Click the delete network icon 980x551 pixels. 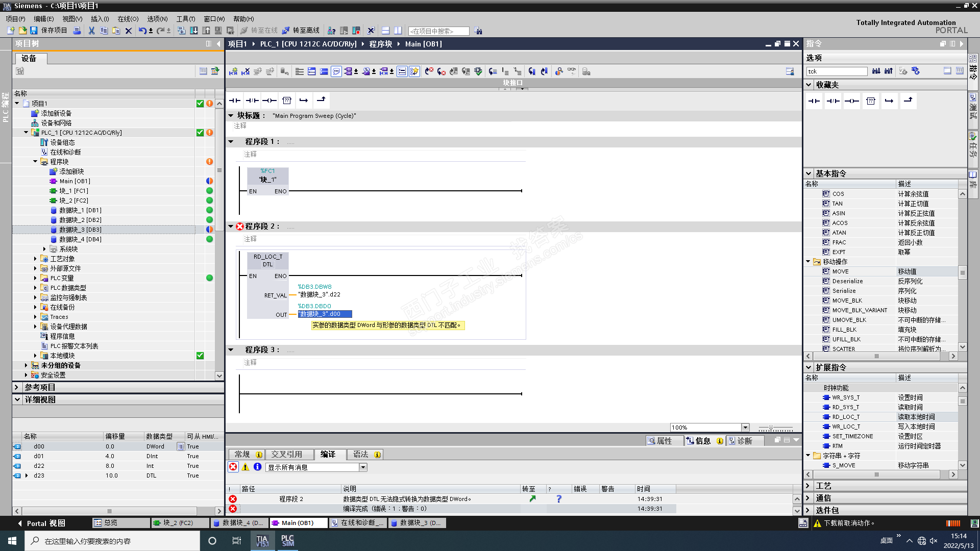[246, 71]
